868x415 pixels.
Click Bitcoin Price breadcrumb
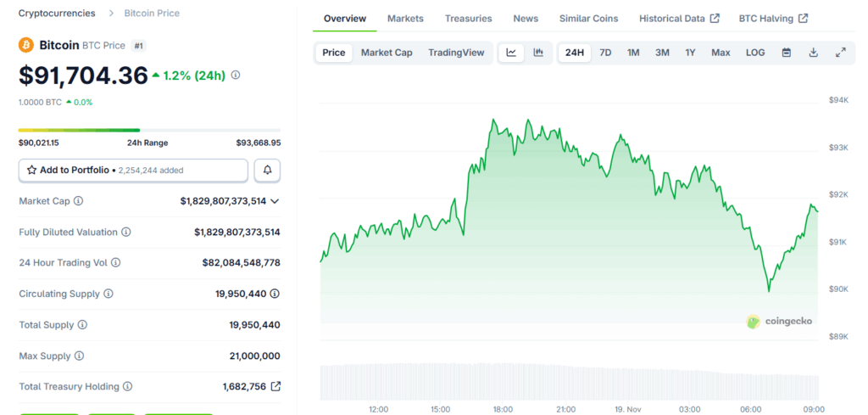(152, 13)
